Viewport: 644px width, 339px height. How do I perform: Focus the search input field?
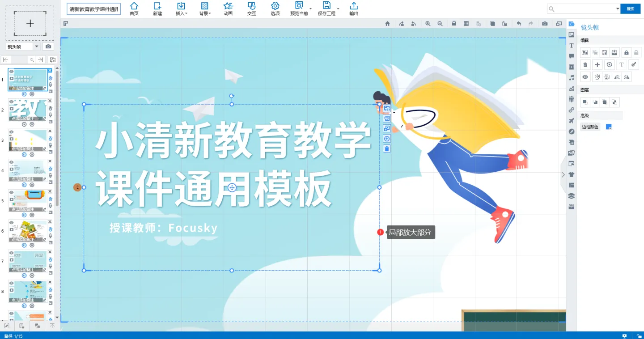(x=585, y=8)
